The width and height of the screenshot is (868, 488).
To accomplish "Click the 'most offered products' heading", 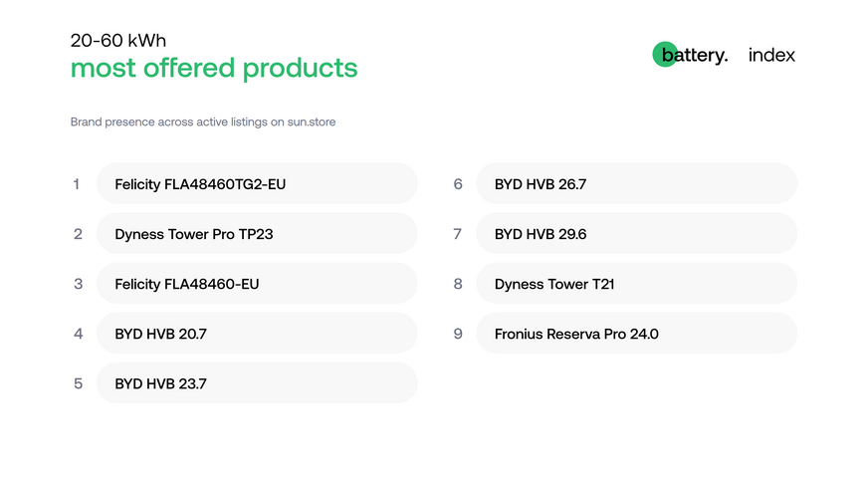I will (x=214, y=69).
